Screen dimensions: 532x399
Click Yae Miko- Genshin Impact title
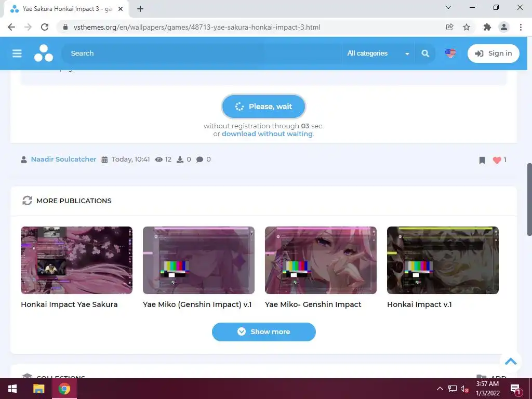[x=313, y=304]
